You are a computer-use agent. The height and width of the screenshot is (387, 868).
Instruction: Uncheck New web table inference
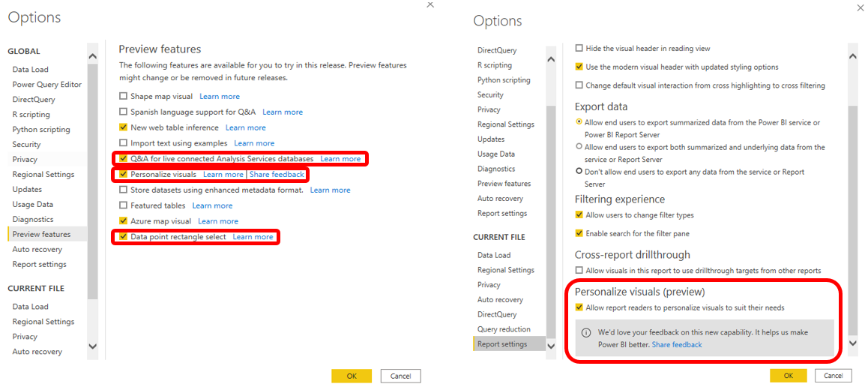[x=124, y=127]
